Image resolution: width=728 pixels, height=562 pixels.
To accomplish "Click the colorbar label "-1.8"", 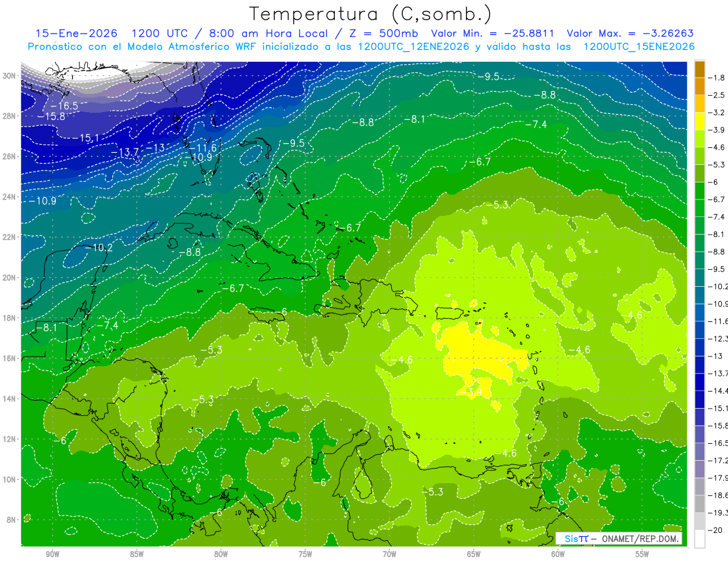I will point(716,78).
